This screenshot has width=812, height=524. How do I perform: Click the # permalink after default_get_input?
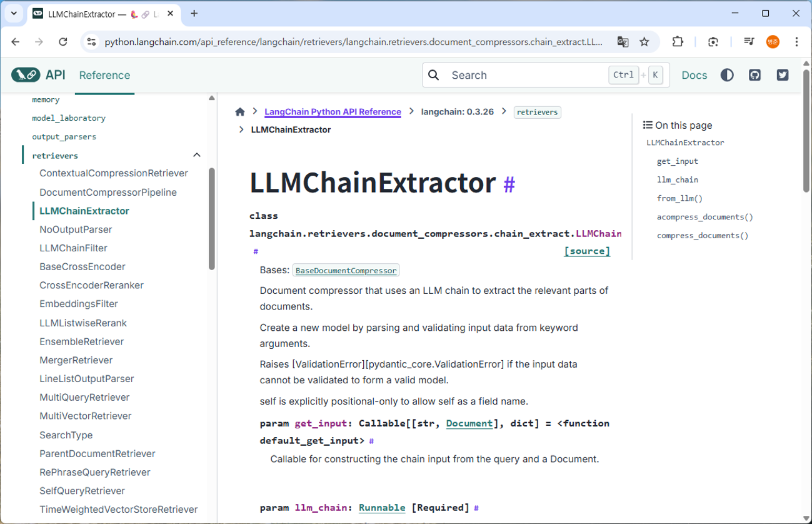point(371,441)
